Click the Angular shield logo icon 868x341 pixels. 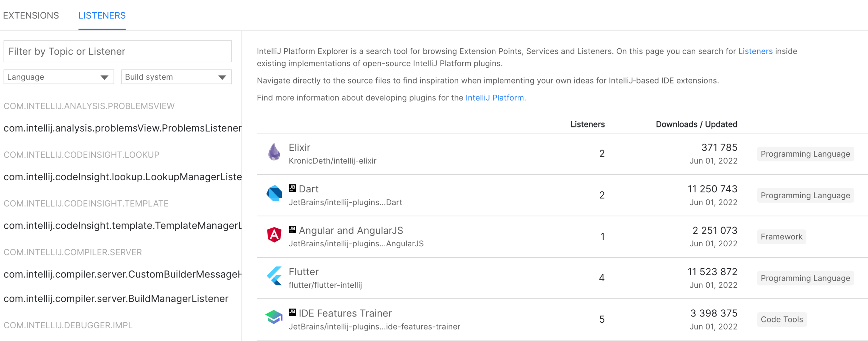[274, 235]
